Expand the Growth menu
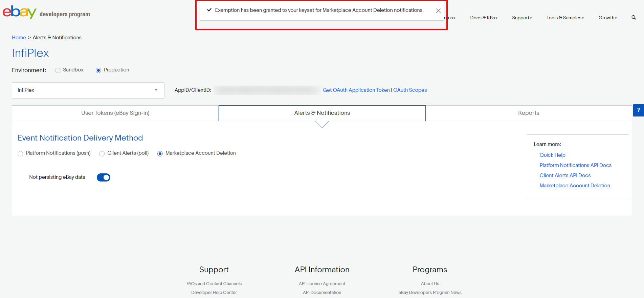Image resolution: width=644 pixels, height=298 pixels. pos(607,18)
